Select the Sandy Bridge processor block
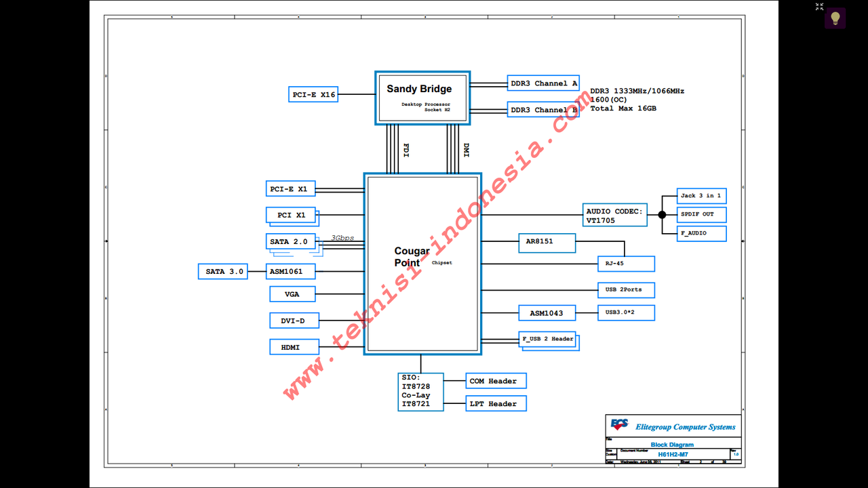This screenshot has height=488, width=868. tap(422, 98)
